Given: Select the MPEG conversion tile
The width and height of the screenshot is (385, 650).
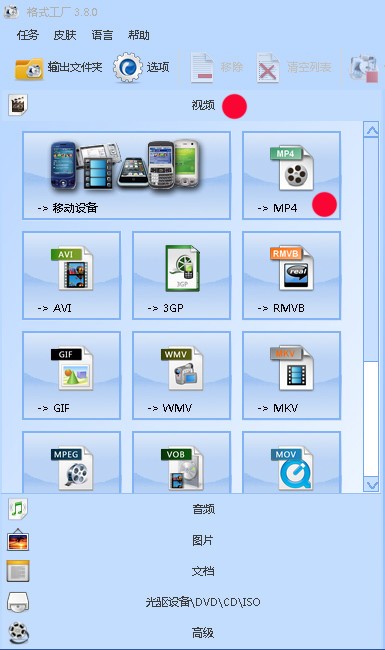Looking at the screenshot, I should tap(71, 462).
